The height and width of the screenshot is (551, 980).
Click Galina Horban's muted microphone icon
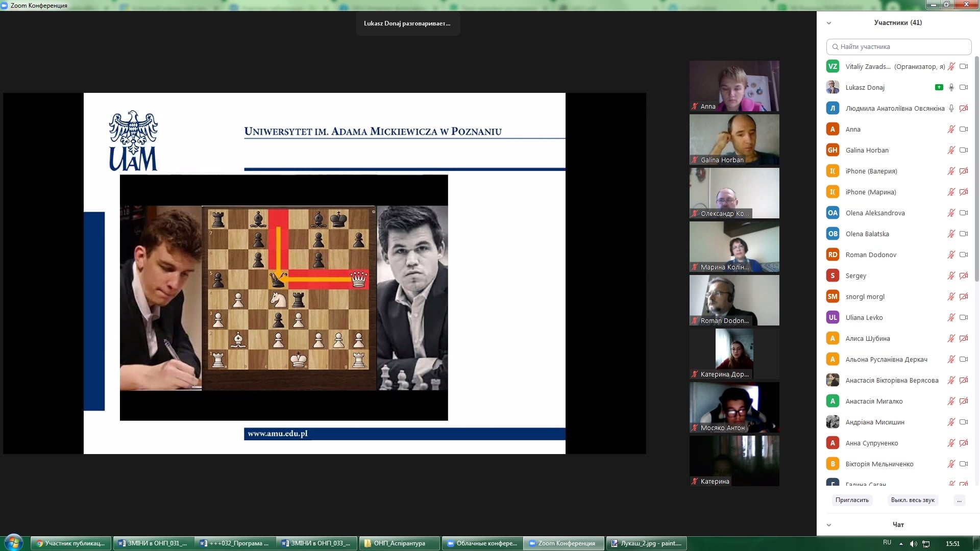click(x=951, y=150)
